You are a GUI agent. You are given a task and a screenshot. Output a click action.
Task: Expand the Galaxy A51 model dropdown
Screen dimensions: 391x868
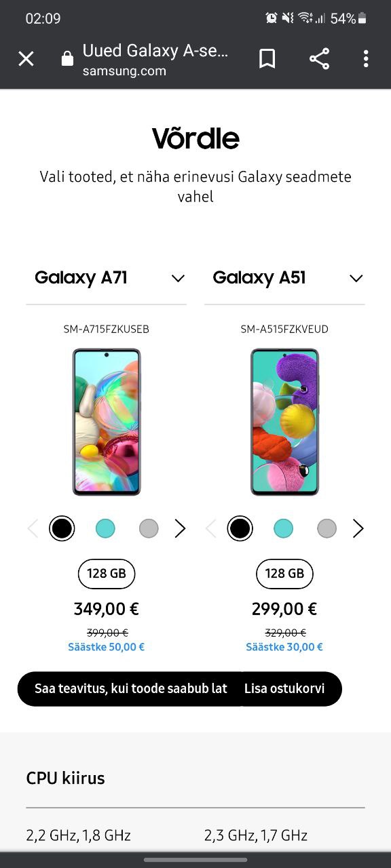pyautogui.click(x=284, y=278)
